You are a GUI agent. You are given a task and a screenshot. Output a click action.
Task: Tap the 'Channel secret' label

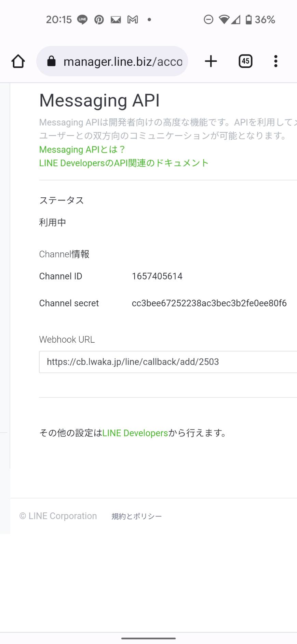pyautogui.click(x=69, y=303)
